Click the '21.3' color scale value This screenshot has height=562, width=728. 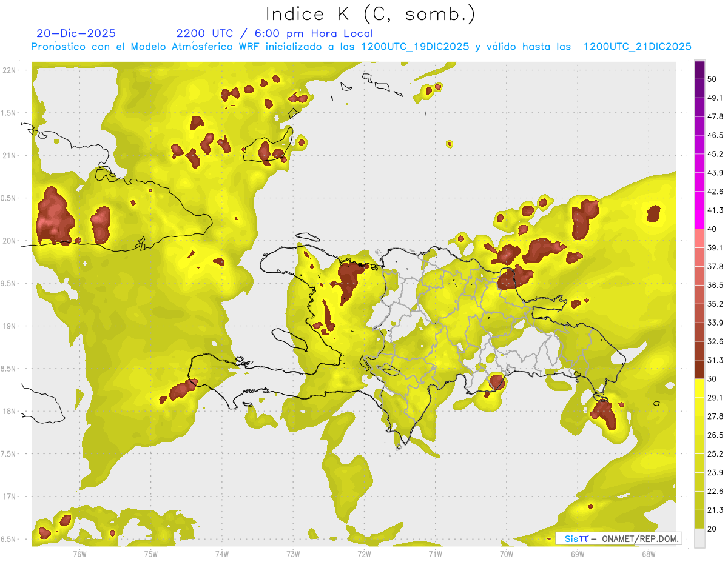click(x=716, y=510)
